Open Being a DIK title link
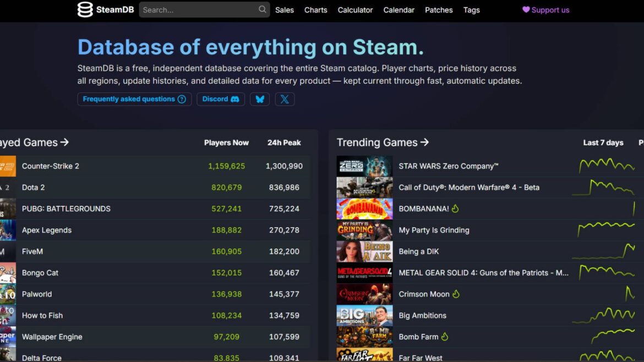The width and height of the screenshot is (644, 362). pos(418,251)
